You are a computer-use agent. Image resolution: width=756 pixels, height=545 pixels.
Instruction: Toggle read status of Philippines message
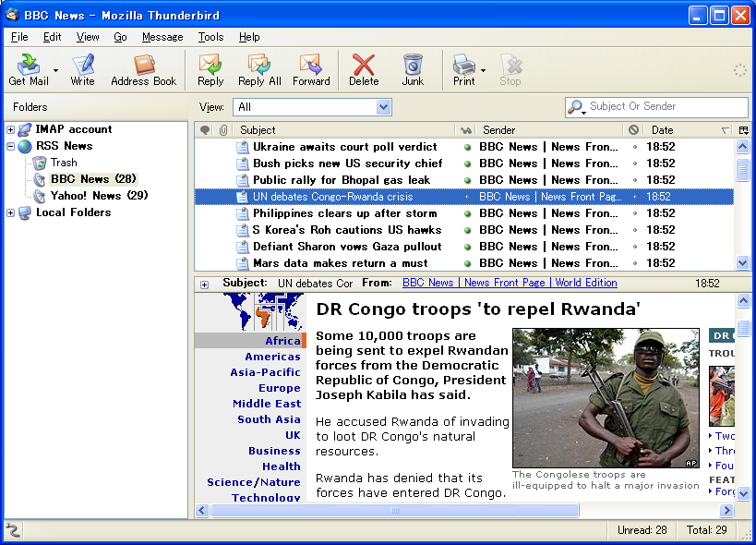click(467, 213)
